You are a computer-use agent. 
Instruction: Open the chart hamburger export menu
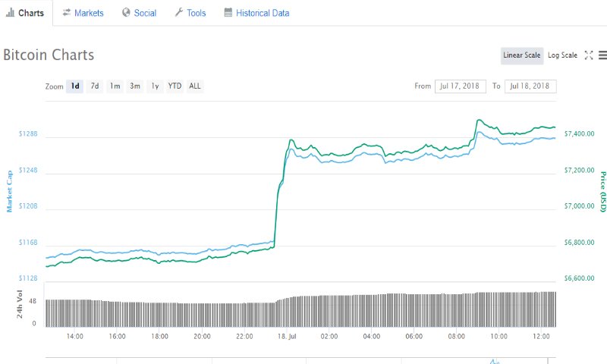pos(602,55)
